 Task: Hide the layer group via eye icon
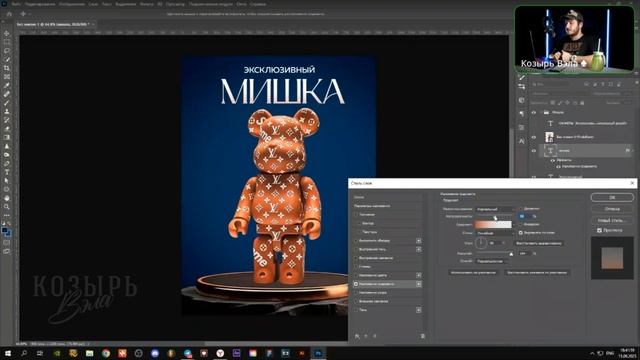click(x=533, y=112)
